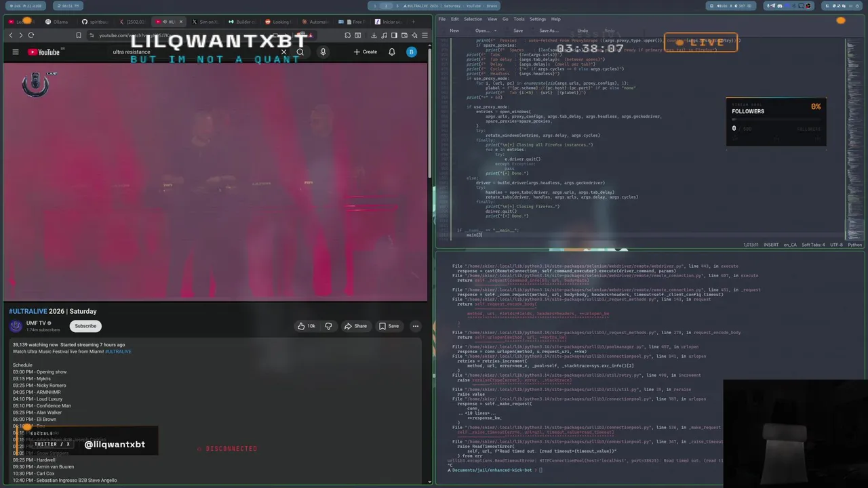Open the editor Edit menu

click(x=455, y=19)
